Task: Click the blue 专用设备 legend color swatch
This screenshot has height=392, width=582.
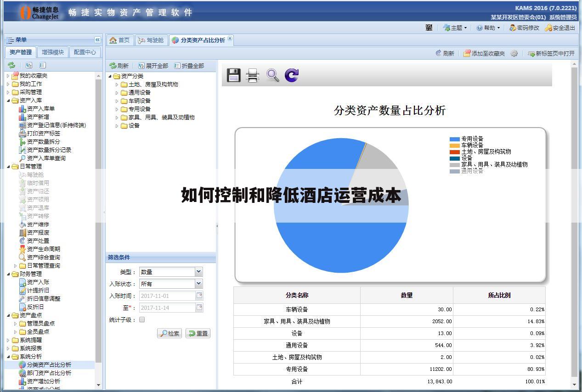Action: pos(454,139)
